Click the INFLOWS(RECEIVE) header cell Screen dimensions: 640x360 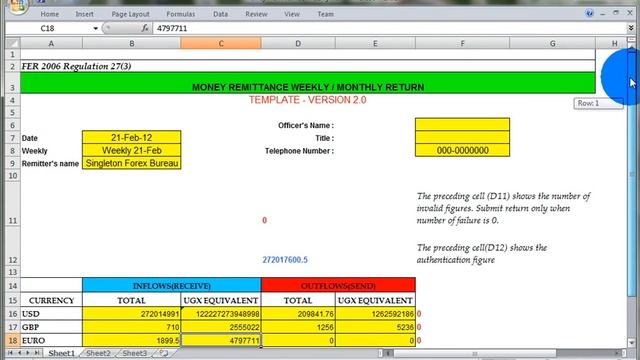click(171, 285)
